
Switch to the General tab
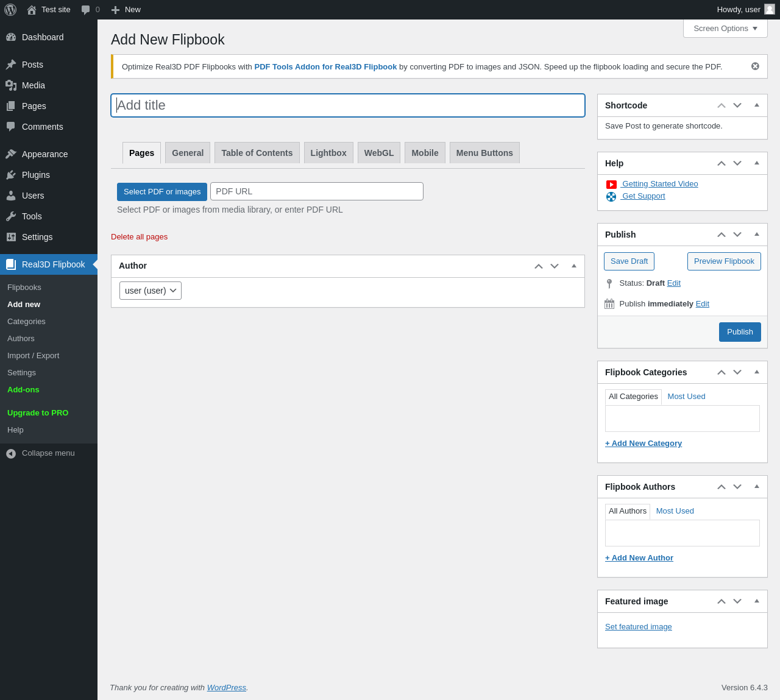pos(188,153)
